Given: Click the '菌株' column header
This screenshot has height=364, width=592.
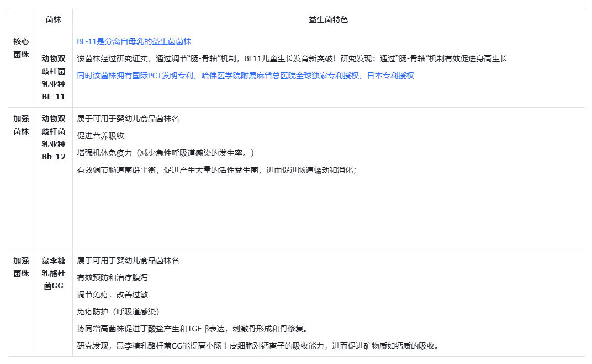Looking at the screenshot, I should (54, 19).
